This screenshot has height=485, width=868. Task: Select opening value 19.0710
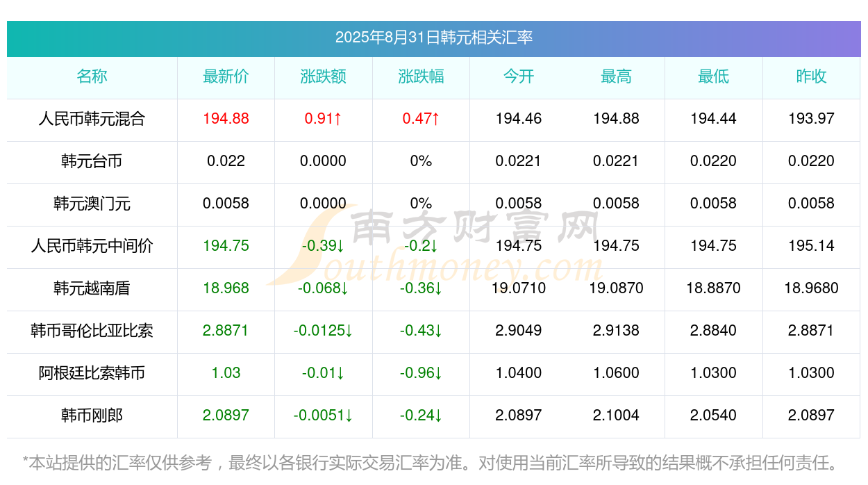point(519,288)
